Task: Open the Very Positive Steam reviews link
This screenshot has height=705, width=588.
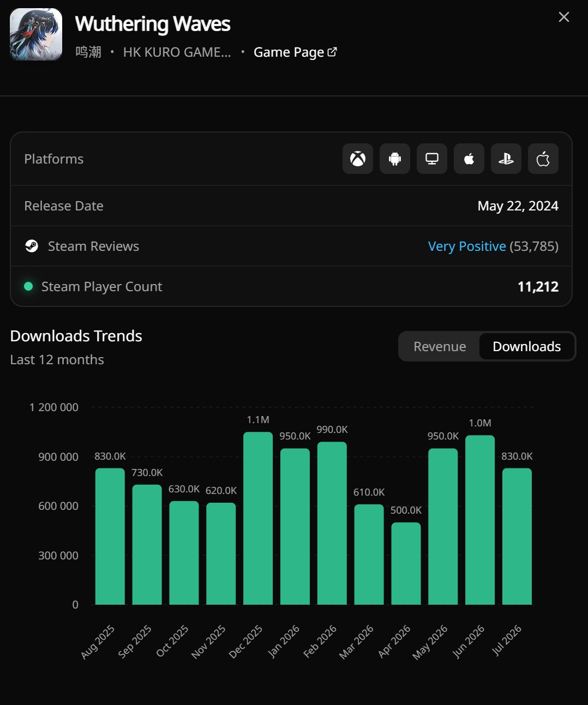Action: pyautogui.click(x=467, y=246)
